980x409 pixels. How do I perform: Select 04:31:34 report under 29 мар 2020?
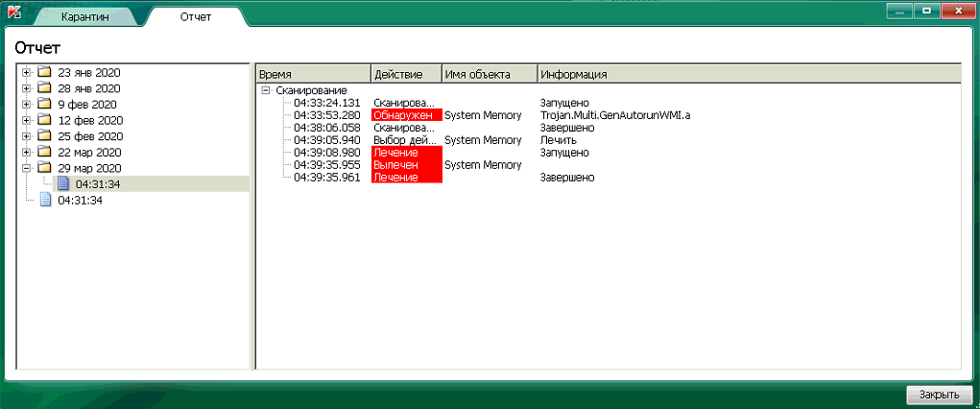[98, 184]
